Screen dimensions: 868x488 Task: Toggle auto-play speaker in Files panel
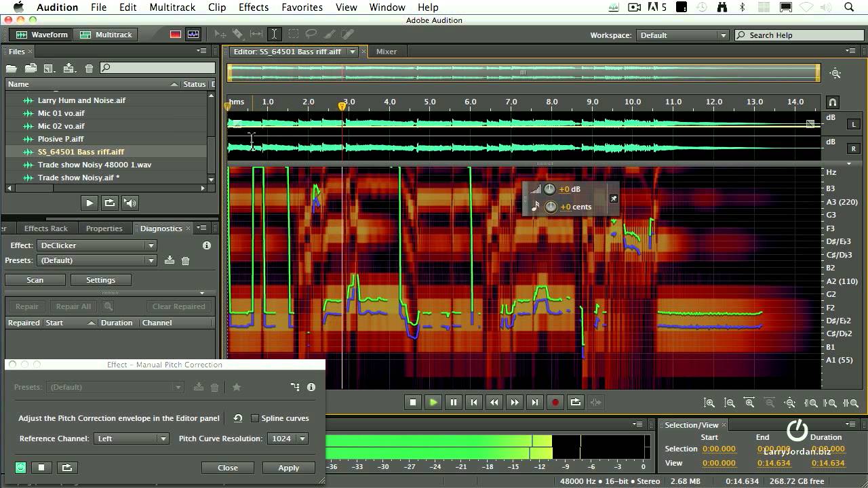click(x=130, y=203)
